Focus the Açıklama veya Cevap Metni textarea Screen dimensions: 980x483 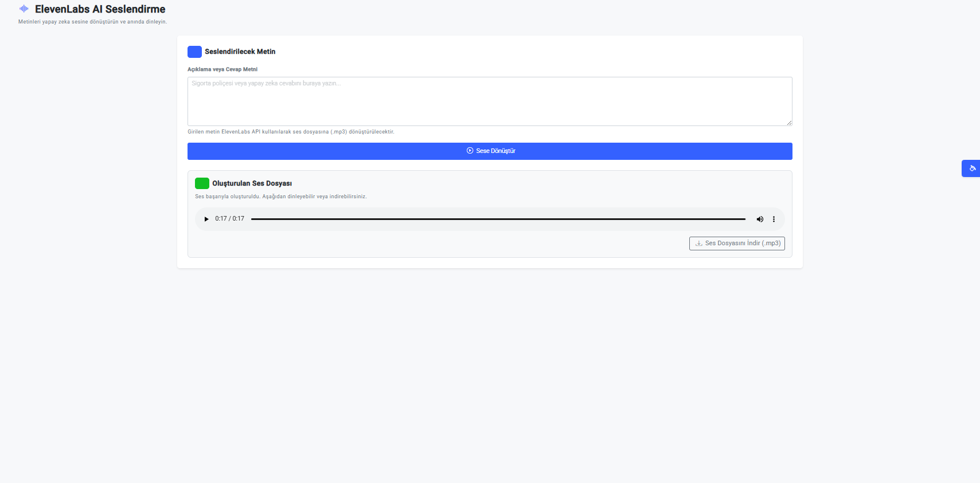pyautogui.click(x=490, y=101)
